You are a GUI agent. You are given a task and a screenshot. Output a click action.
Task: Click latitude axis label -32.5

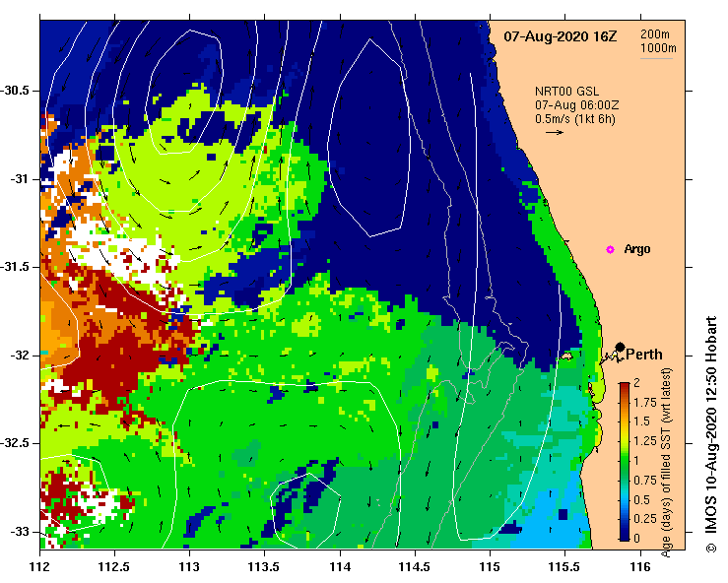click(15, 443)
